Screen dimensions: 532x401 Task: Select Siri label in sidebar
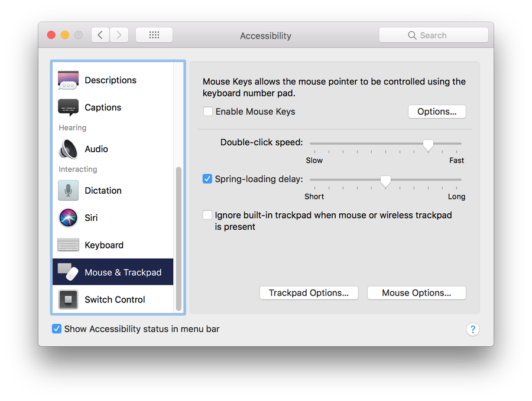point(91,217)
